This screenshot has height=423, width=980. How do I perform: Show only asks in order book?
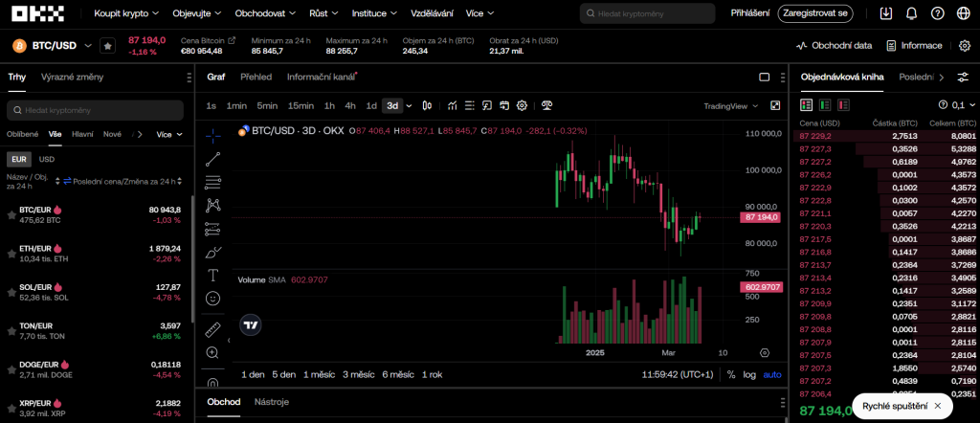click(x=844, y=105)
